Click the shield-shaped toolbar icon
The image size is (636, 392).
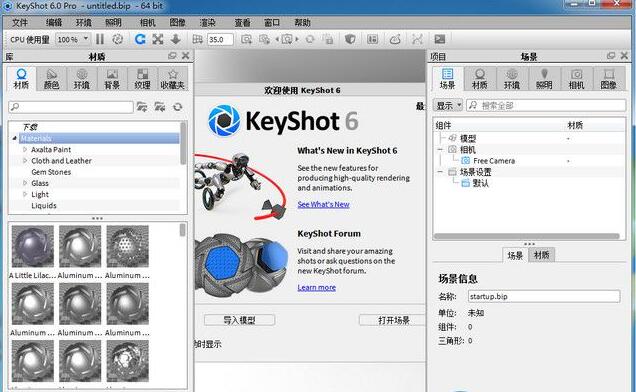click(x=350, y=39)
